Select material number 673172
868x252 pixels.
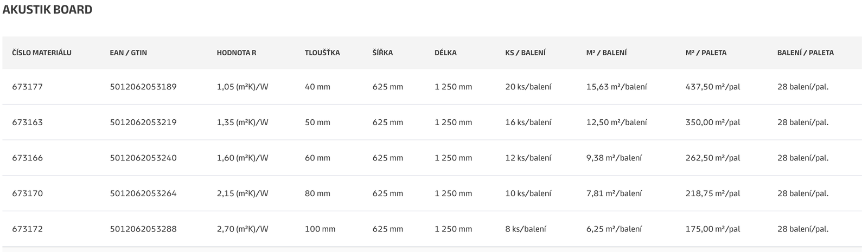click(27, 229)
